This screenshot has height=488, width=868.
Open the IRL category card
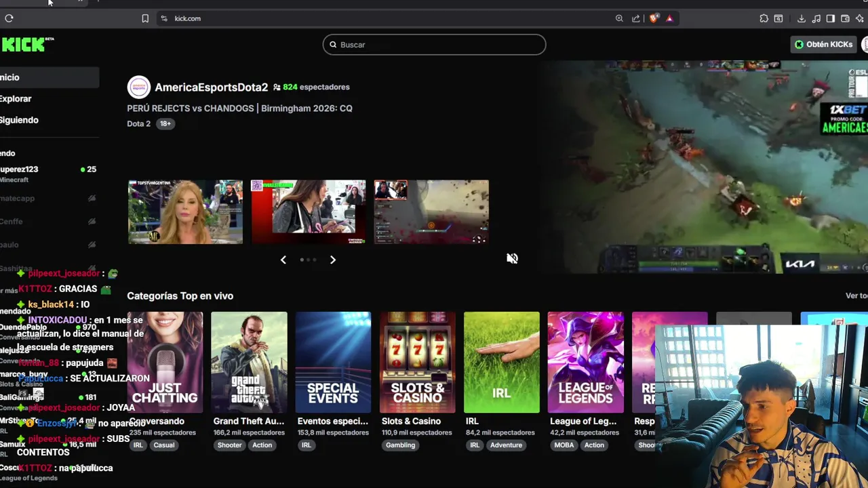click(x=502, y=362)
